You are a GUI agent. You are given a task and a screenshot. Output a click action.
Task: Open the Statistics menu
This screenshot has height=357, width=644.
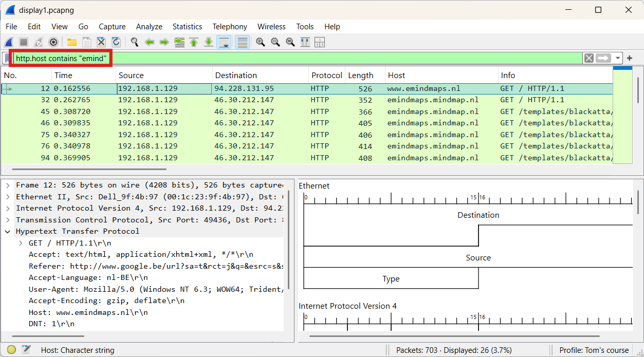pyautogui.click(x=187, y=27)
